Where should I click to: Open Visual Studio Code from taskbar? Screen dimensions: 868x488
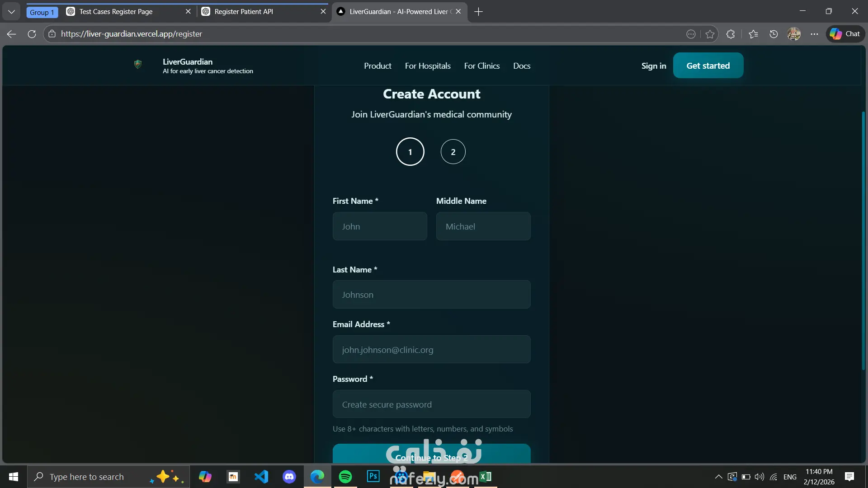(x=261, y=477)
